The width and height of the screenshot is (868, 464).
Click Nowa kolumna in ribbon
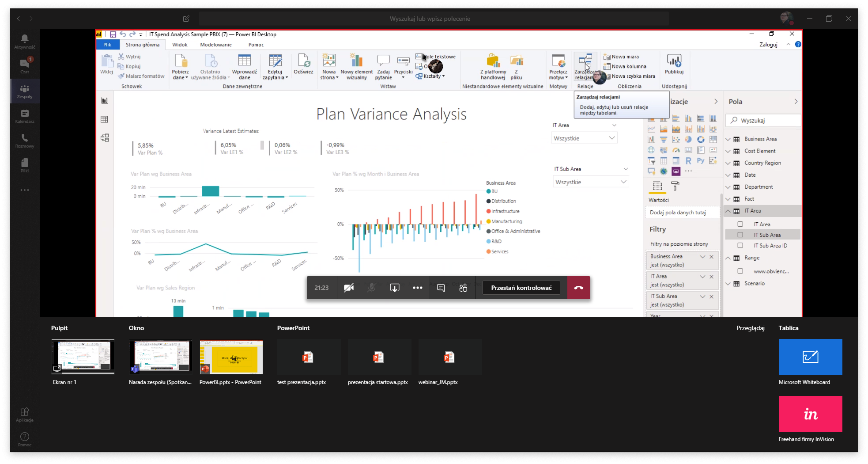625,66
